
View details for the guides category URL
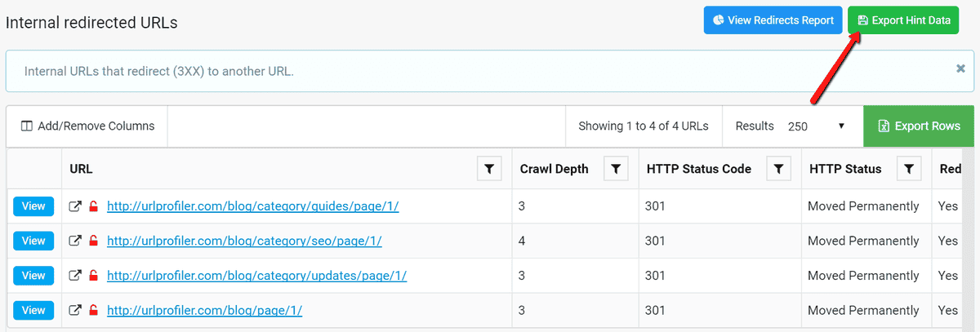click(33, 207)
